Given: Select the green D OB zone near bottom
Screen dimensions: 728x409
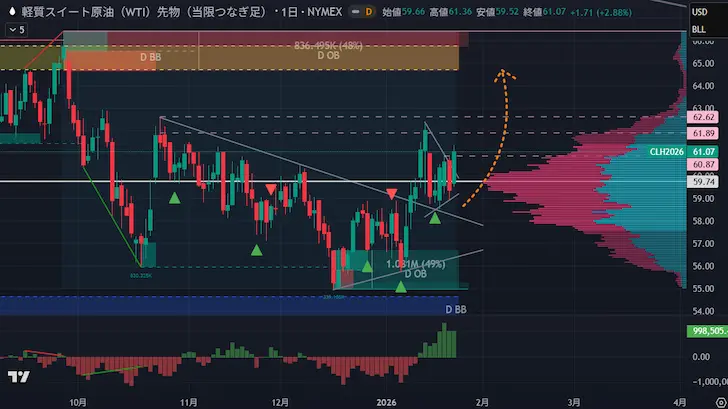Looking at the screenshot, I should (x=414, y=270).
